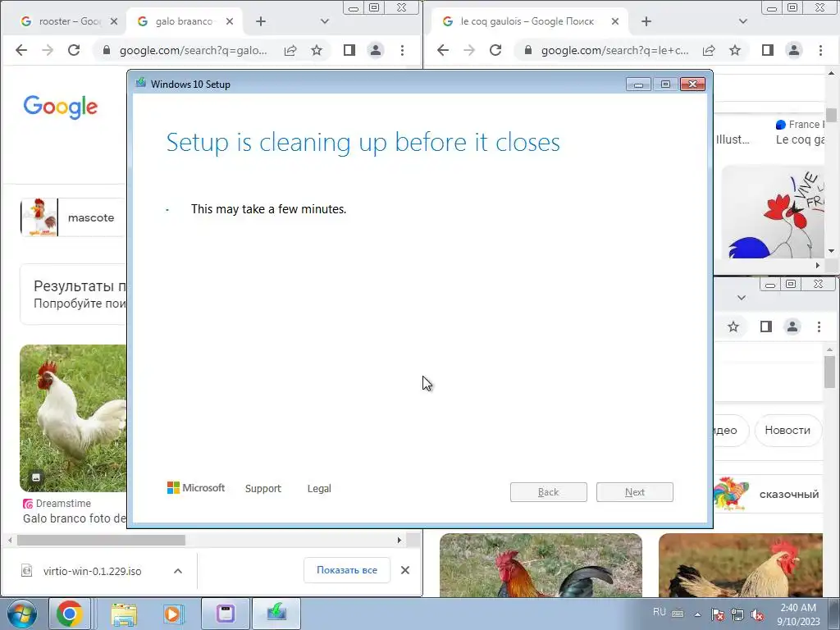Screen dimensions: 840x630
Task: Open profile in the lower-right Chrome window
Action: (x=792, y=326)
